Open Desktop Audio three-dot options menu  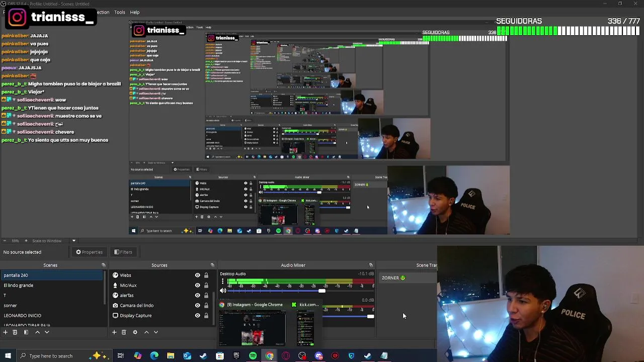222,282
